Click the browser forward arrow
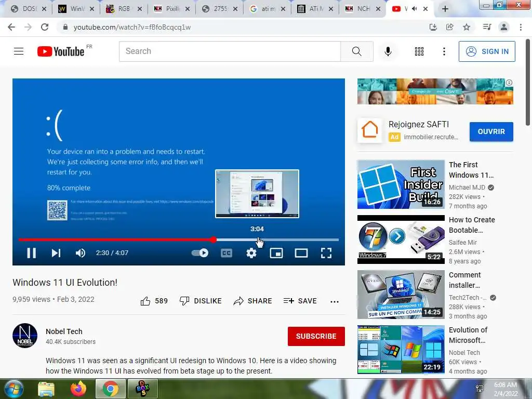The height and width of the screenshot is (399, 532). [28, 27]
